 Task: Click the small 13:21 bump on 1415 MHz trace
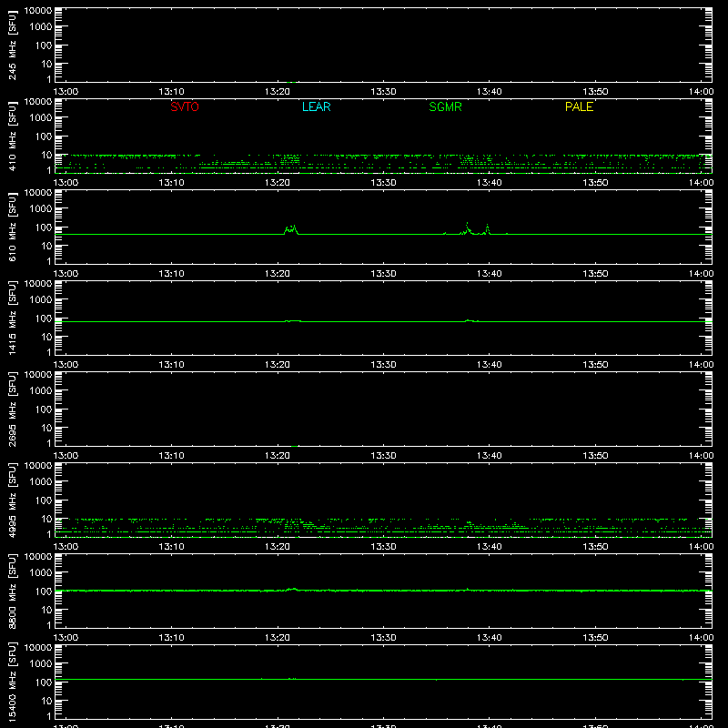[x=293, y=321]
